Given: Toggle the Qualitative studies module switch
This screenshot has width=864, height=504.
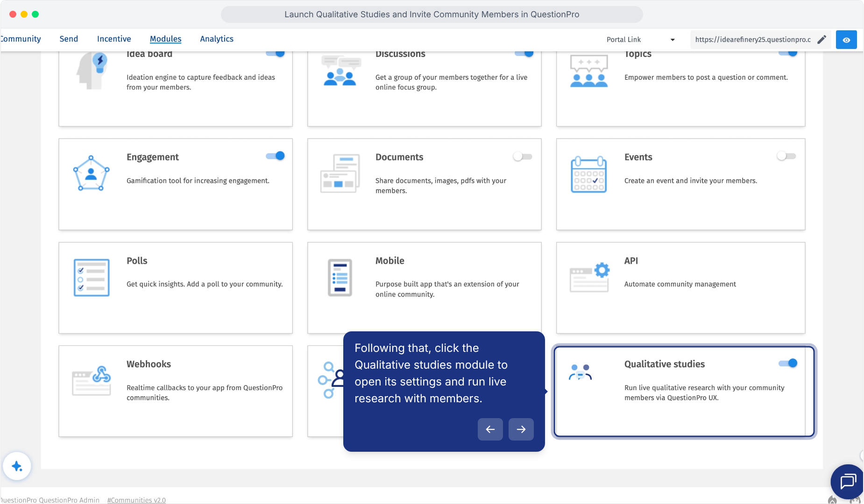Looking at the screenshot, I should click(x=788, y=363).
